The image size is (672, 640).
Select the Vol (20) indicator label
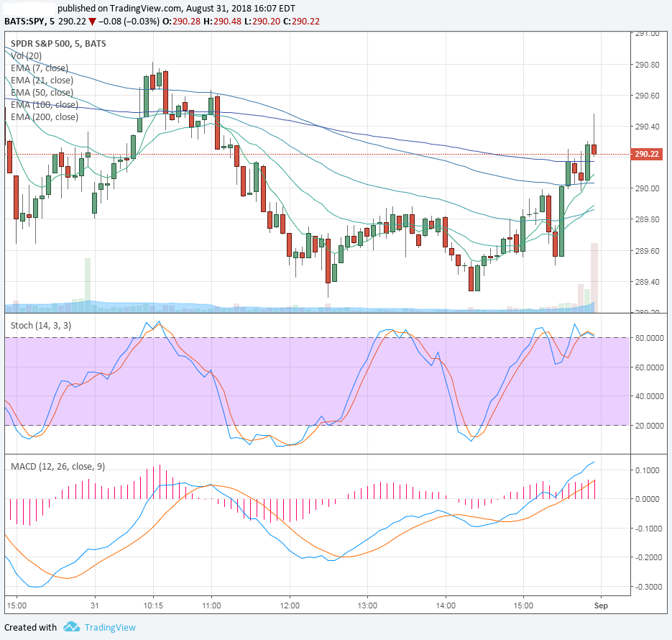click(26, 55)
